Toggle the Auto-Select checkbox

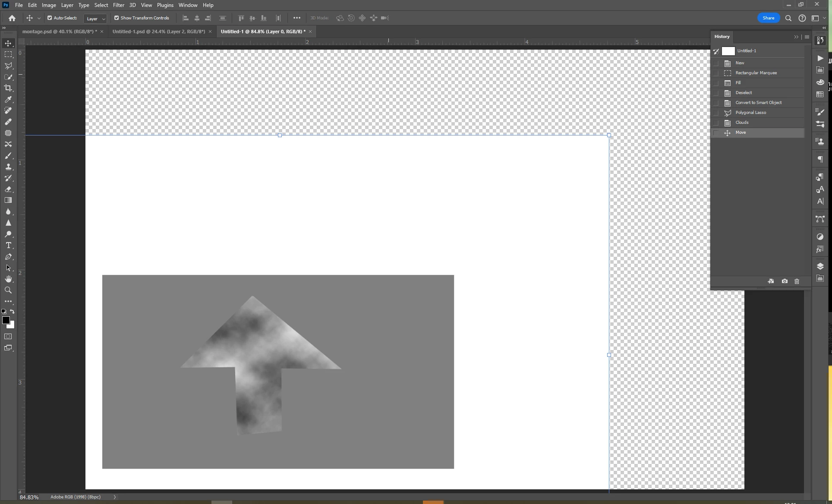(x=50, y=18)
